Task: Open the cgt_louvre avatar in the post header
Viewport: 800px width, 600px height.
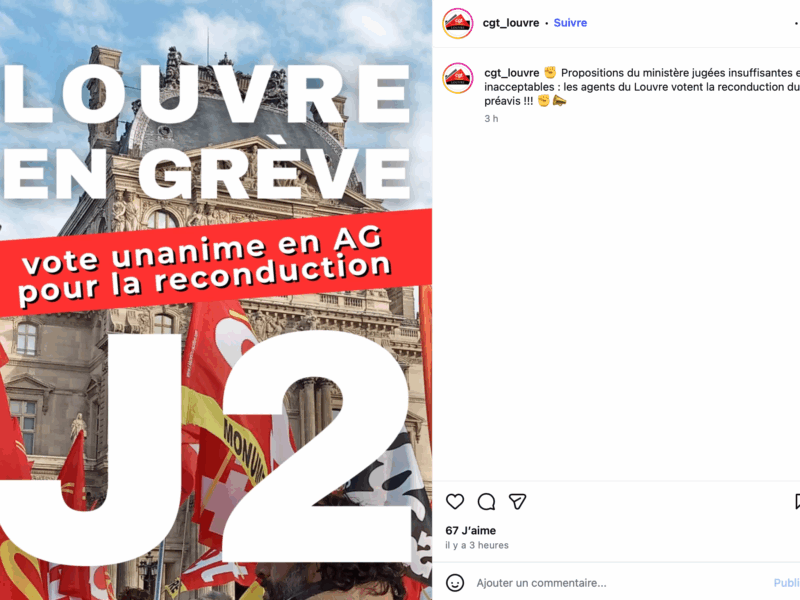Action: click(x=457, y=23)
